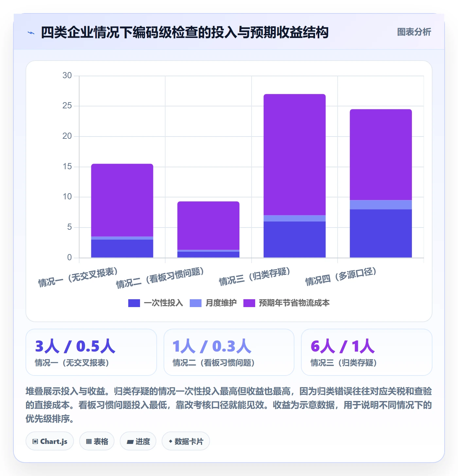Image resolution: width=458 pixels, height=476 pixels.
Task: Click the purple savings bar for 情况三
Action: click(294, 155)
